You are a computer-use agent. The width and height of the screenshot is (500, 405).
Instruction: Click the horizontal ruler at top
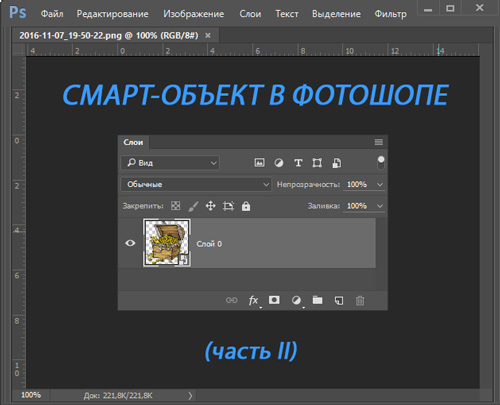(x=252, y=50)
